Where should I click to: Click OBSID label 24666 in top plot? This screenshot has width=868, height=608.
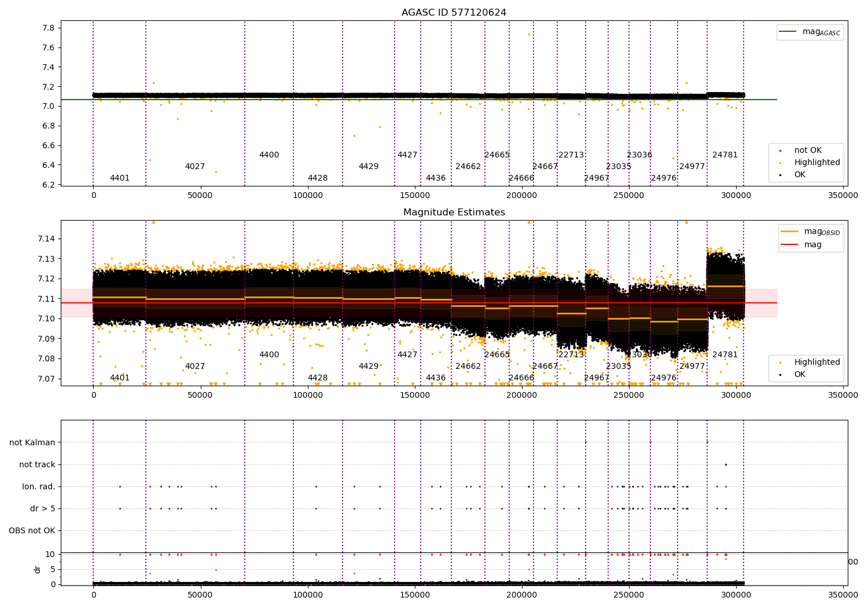click(x=521, y=178)
